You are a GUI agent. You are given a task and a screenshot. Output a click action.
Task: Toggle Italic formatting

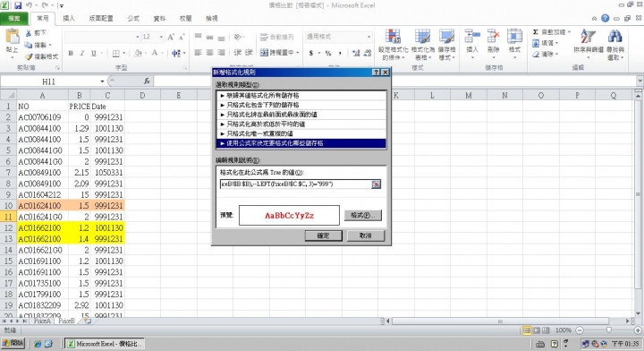(x=82, y=53)
